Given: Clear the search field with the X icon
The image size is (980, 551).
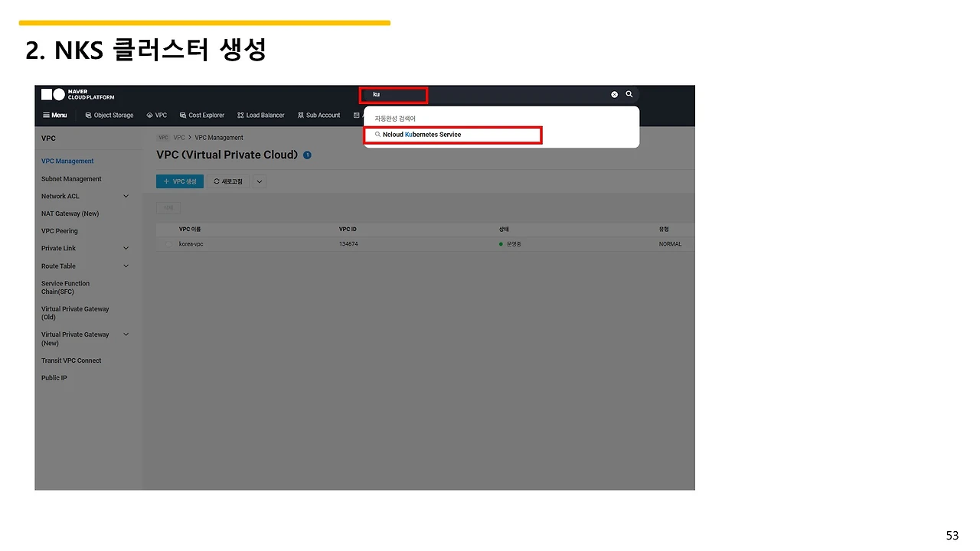Looking at the screenshot, I should pyautogui.click(x=613, y=94).
